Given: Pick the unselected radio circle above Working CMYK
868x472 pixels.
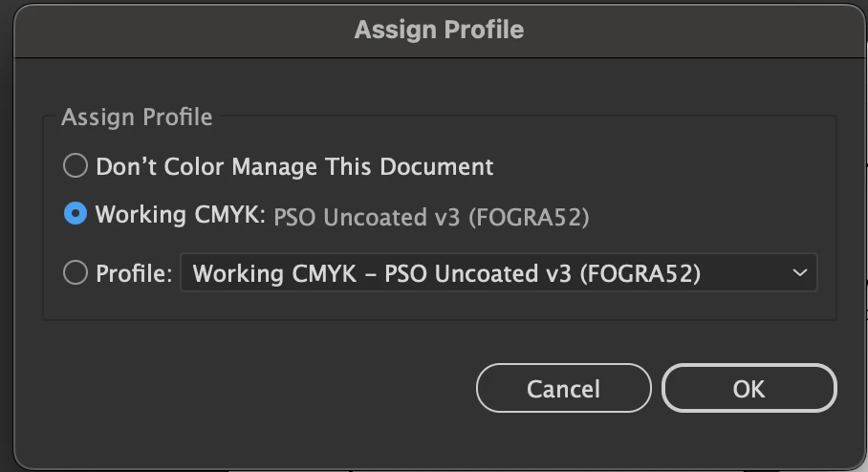Looking at the screenshot, I should 75,166.
